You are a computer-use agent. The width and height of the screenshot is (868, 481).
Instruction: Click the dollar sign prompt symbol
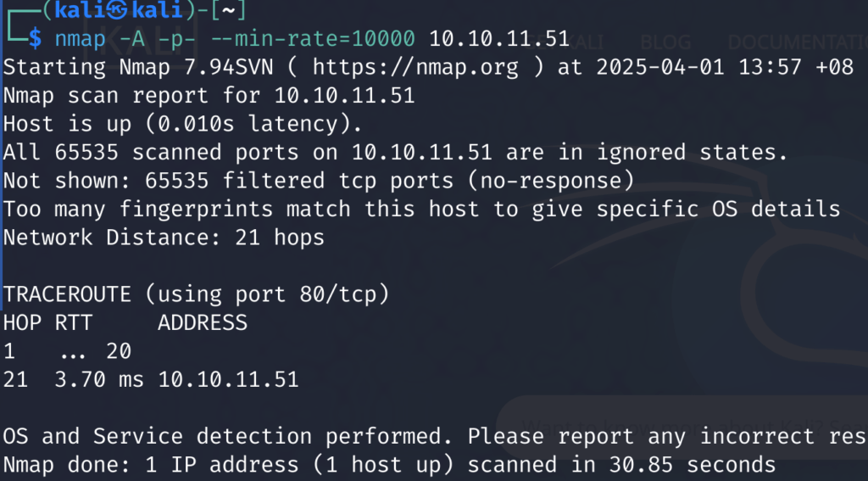35,39
